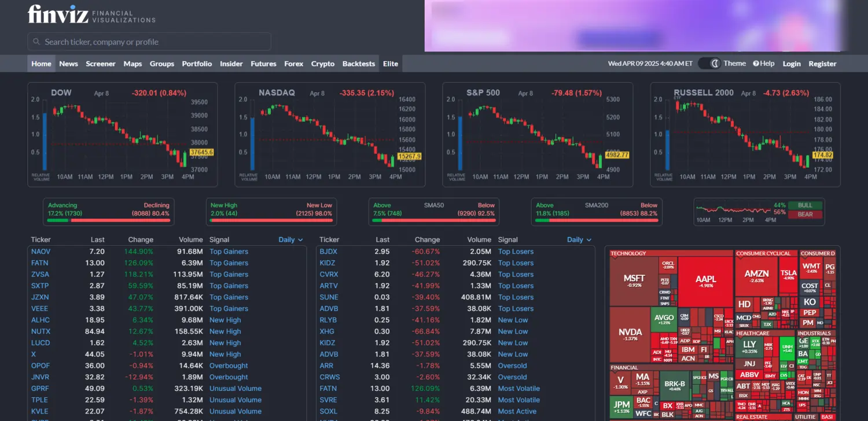This screenshot has width=868, height=421.
Task: Open the TPLE ticker link
Action: click(x=39, y=400)
